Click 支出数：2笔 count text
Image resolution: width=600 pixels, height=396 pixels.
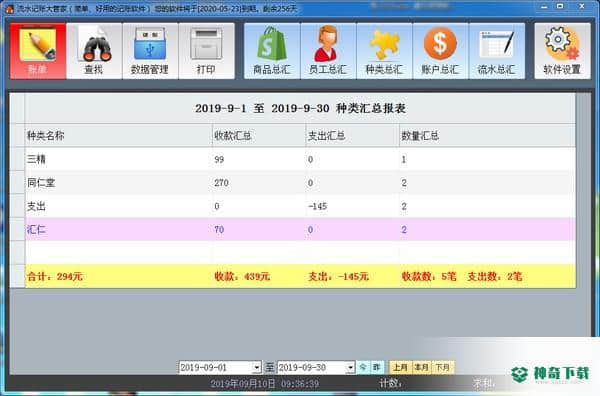495,276
